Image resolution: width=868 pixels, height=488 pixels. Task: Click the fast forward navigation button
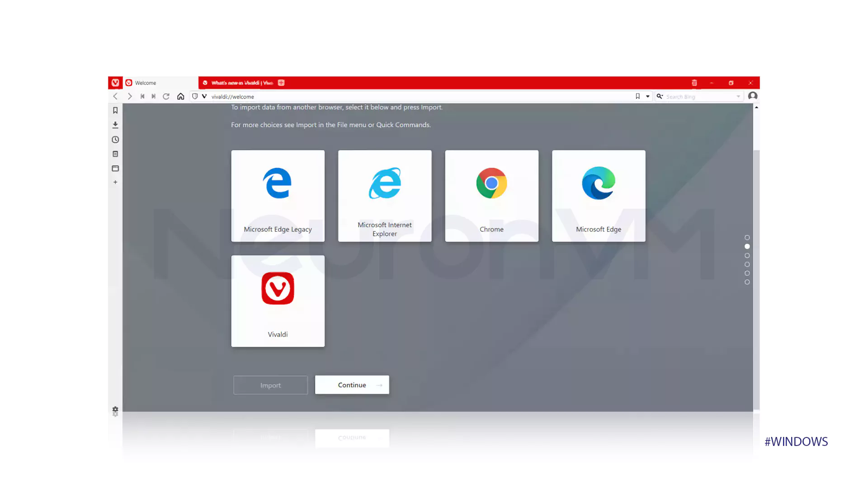[x=154, y=96]
